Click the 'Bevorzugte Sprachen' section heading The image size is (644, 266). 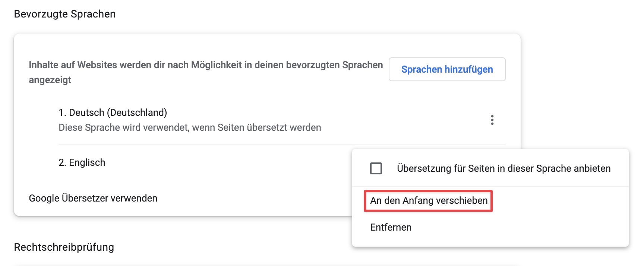pos(65,14)
